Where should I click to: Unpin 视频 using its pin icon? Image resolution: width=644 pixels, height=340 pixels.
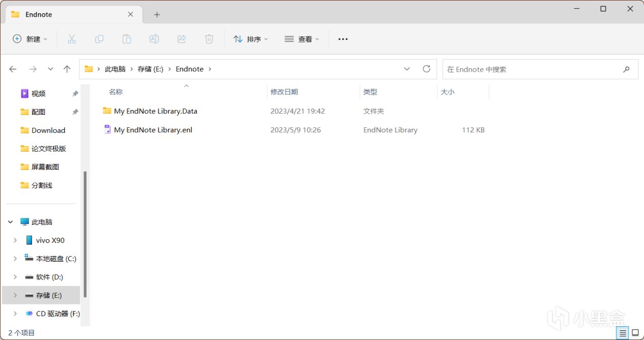(x=75, y=94)
